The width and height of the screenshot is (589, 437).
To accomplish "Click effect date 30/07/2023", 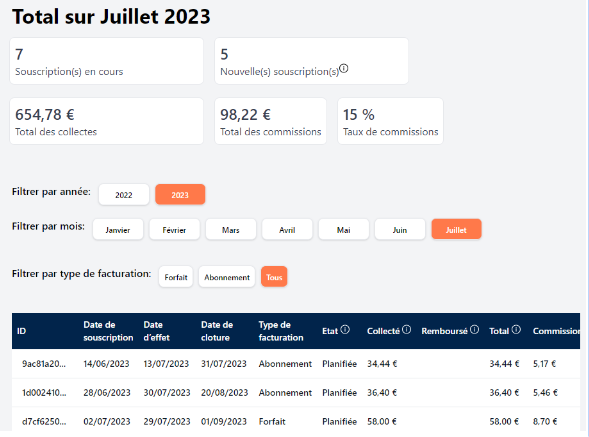I will point(167,393).
